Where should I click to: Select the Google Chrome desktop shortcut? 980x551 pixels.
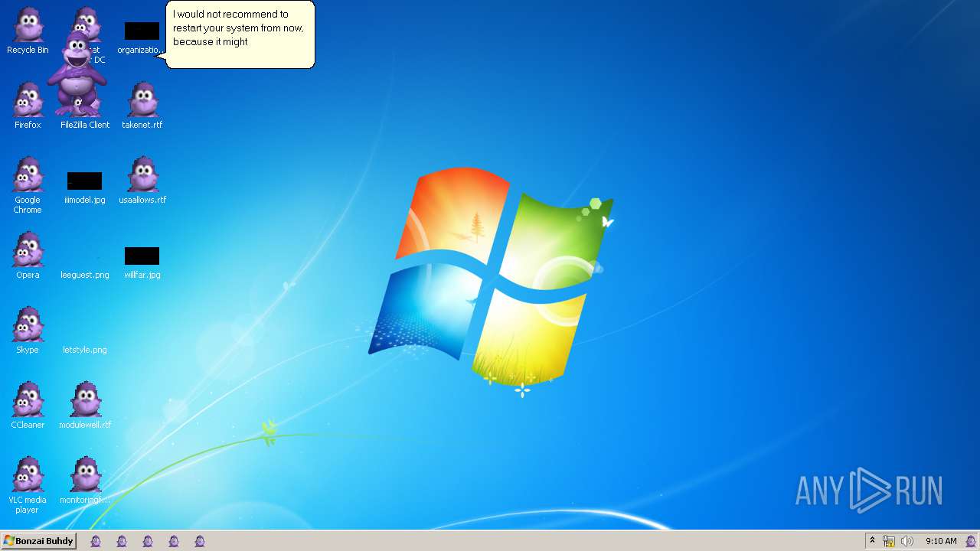point(28,175)
